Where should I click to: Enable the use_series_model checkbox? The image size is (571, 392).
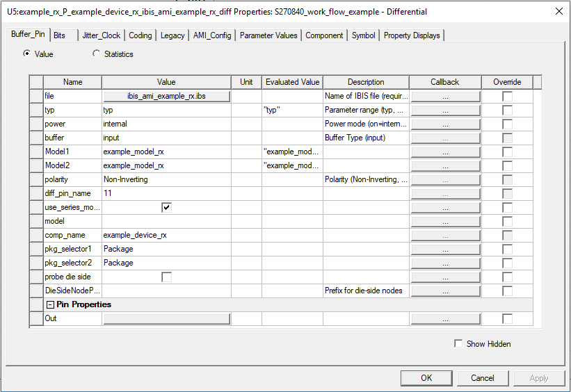point(166,207)
